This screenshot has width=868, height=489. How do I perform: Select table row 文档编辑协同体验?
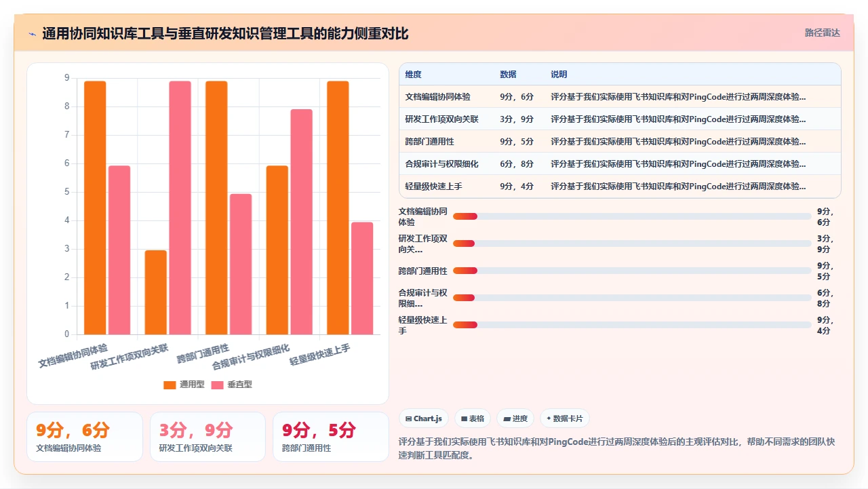(620, 97)
